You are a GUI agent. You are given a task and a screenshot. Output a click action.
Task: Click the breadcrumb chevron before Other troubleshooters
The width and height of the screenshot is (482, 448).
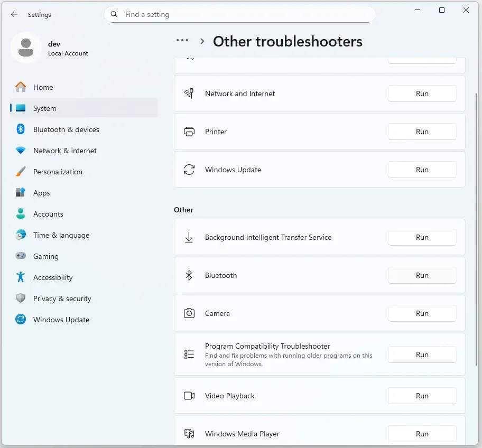tap(202, 41)
